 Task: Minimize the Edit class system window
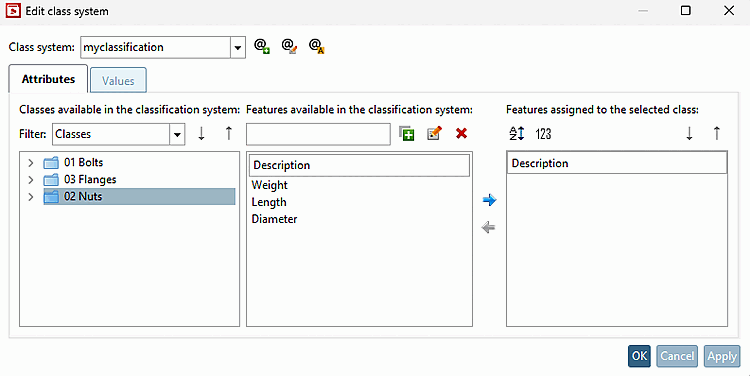(x=643, y=11)
